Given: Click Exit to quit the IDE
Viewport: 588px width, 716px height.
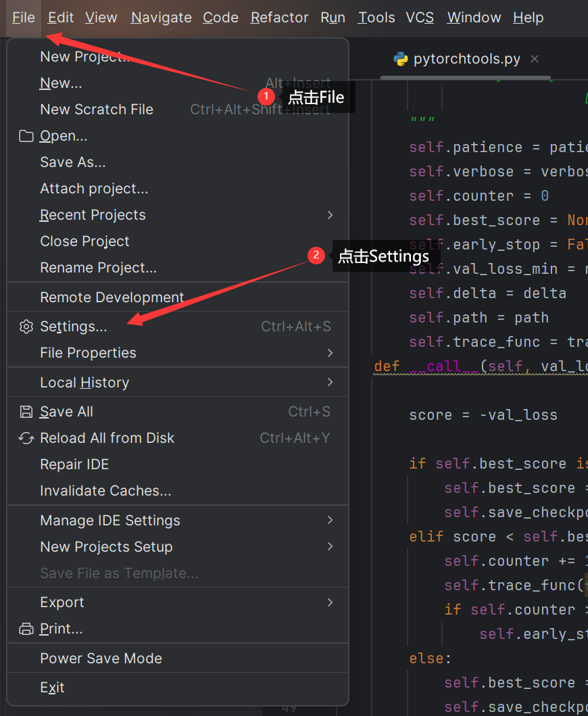Looking at the screenshot, I should [52, 688].
